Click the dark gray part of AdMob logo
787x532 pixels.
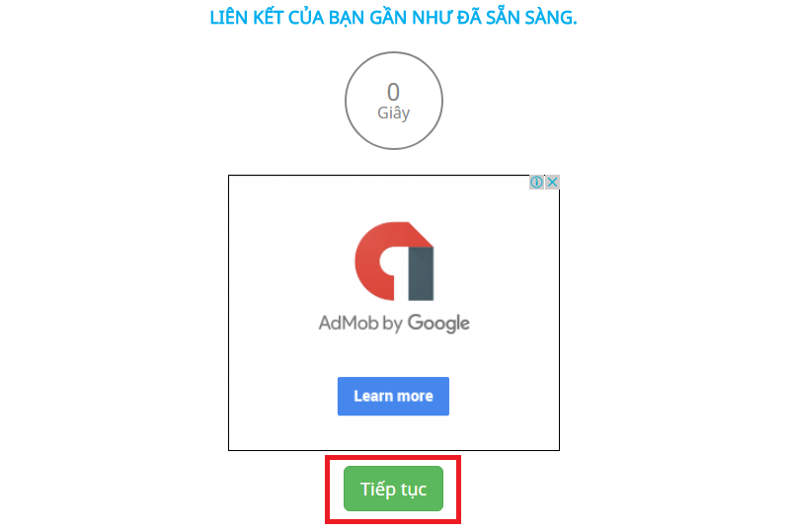click(421, 274)
